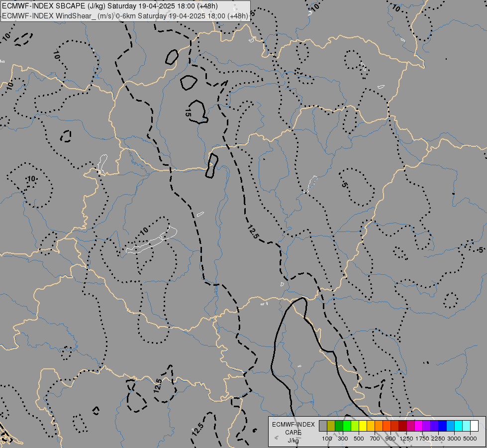Screen dimensions: 487x448
Task: Select the pure blue swatch right of 2250
Action: pos(443,426)
